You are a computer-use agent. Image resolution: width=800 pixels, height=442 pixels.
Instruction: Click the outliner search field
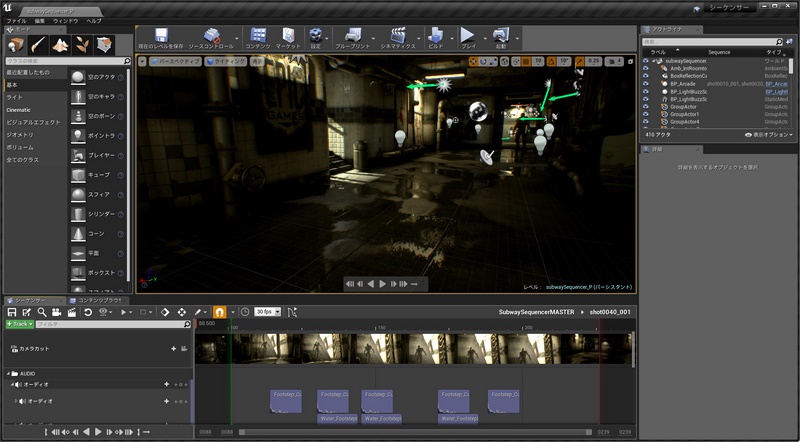(x=709, y=41)
